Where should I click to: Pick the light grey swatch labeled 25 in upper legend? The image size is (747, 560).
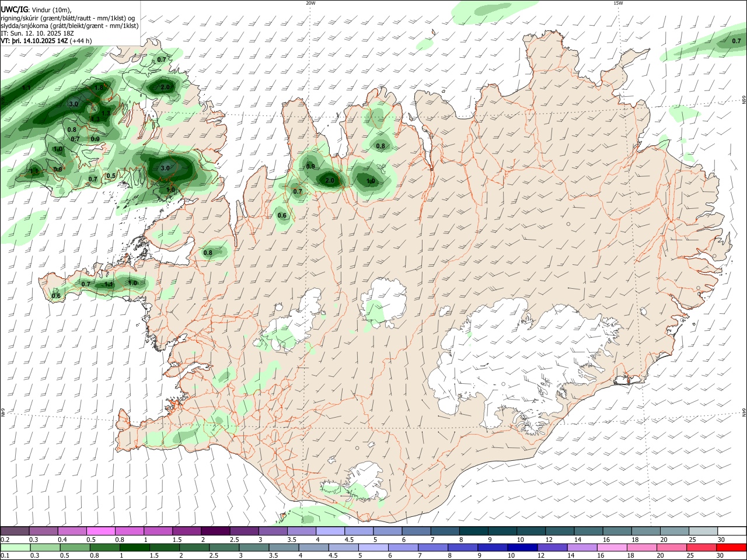703,531
